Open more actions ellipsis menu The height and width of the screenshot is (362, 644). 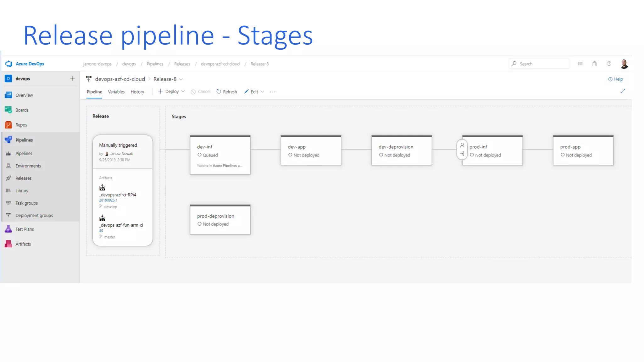(x=273, y=92)
